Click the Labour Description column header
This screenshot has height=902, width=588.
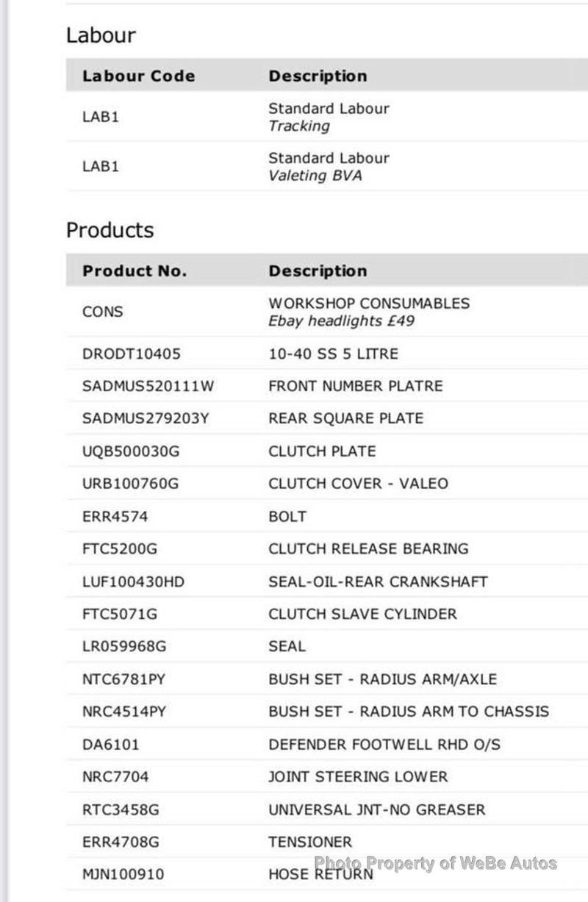[318, 76]
